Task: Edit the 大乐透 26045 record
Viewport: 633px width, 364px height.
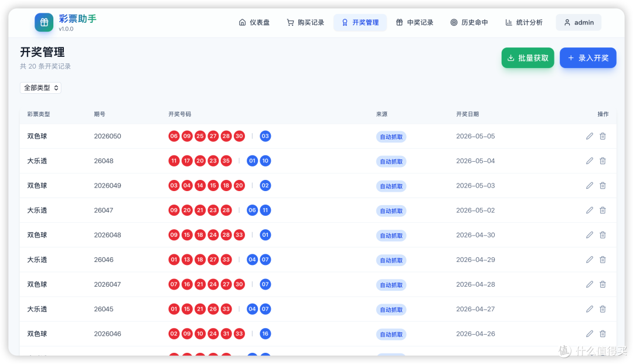Action: 590,309
